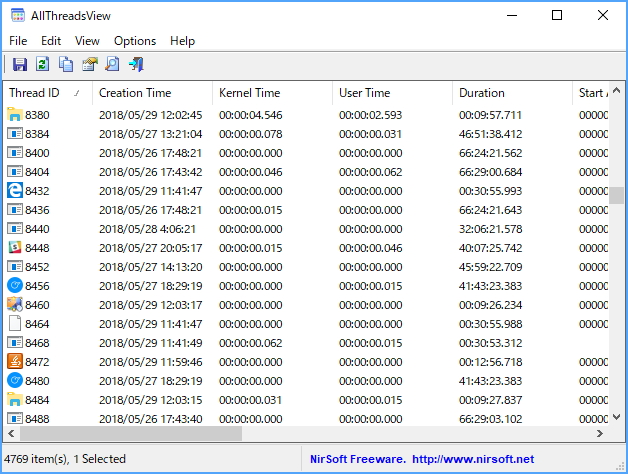The image size is (628, 474).
Task: Click the Refresh toolbar icon
Action: click(42, 64)
